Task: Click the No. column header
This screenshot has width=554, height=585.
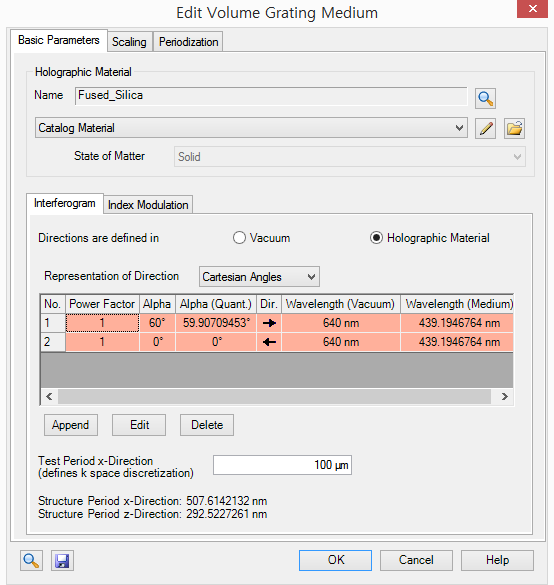Action: 53,304
